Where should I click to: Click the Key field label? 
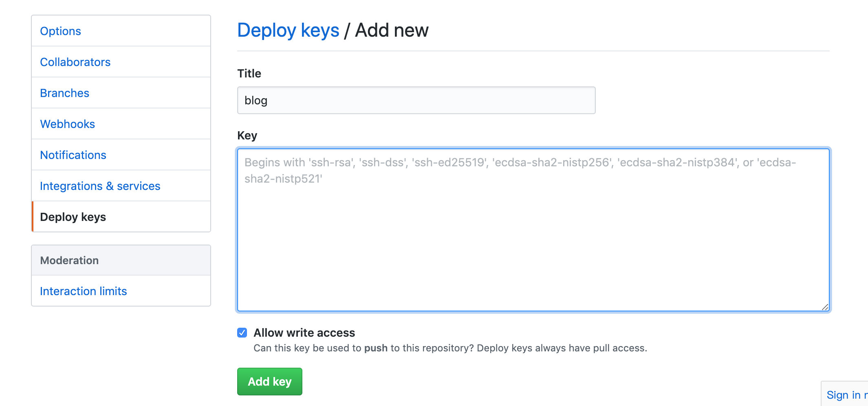[x=247, y=135]
